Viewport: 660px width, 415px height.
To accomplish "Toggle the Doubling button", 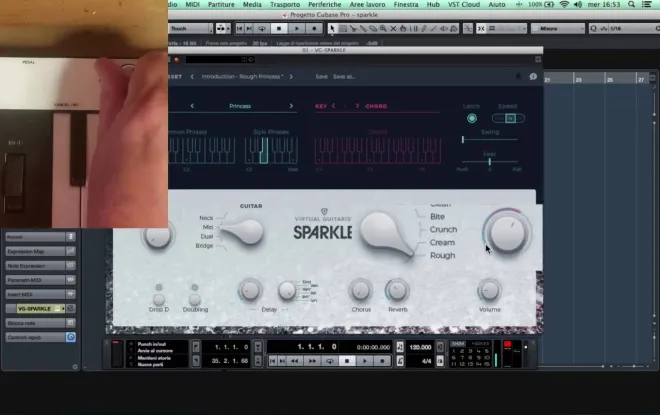I will pos(196,297).
